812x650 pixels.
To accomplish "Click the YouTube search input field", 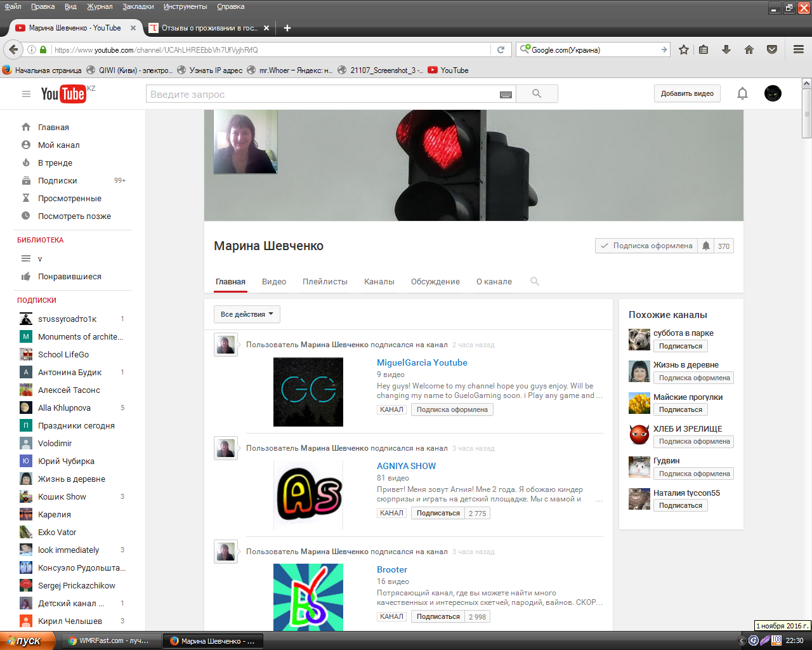I will point(331,94).
